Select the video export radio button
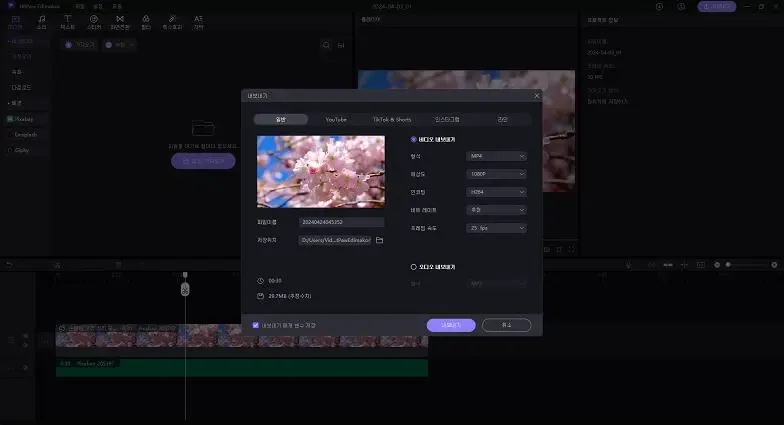 click(x=414, y=139)
